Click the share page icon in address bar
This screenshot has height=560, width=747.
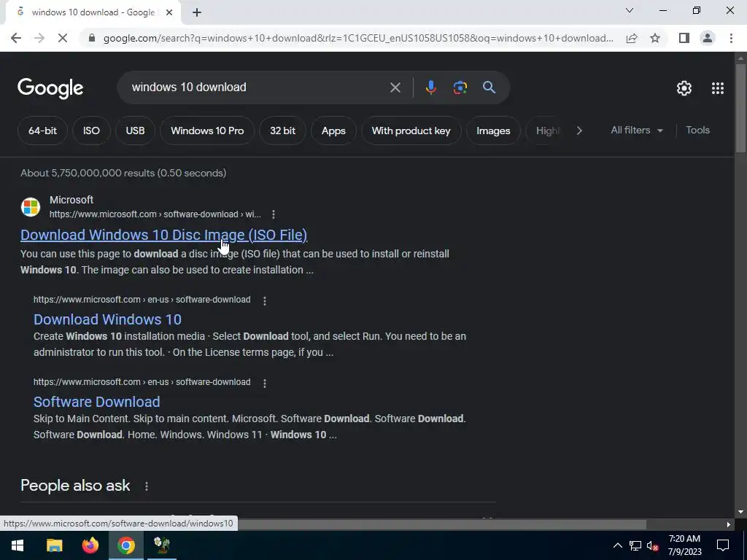tap(632, 38)
